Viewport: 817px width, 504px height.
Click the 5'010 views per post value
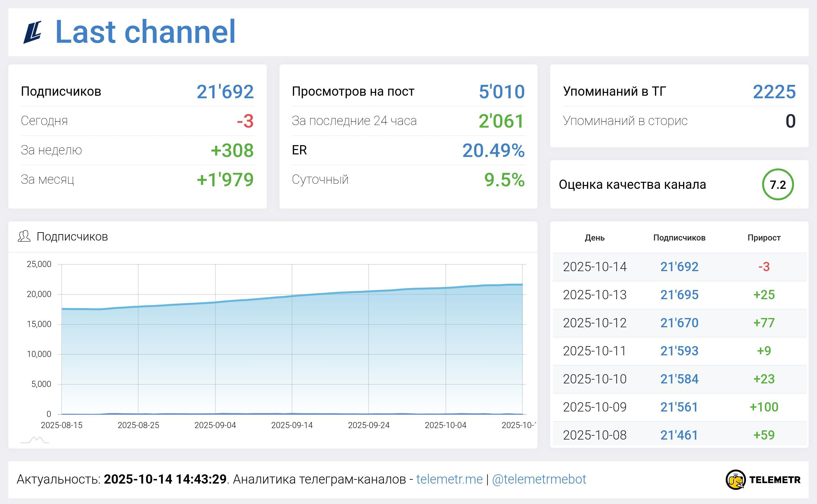tap(502, 92)
